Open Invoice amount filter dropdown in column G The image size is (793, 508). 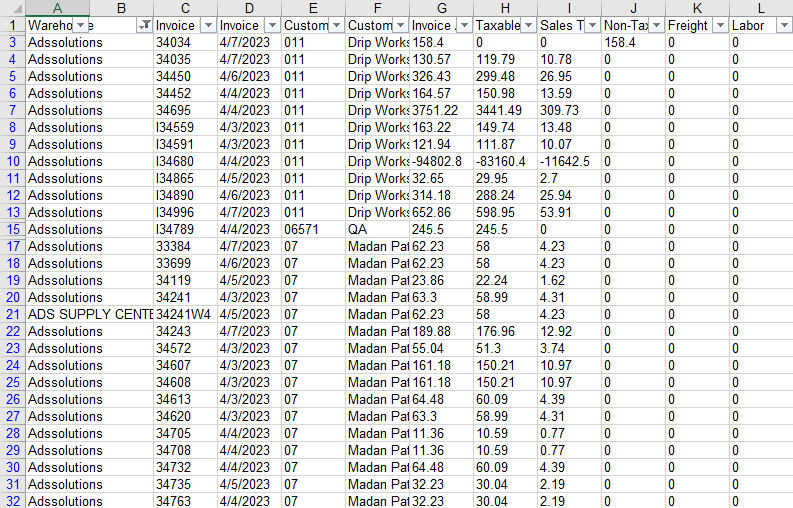(x=464, y=25)
